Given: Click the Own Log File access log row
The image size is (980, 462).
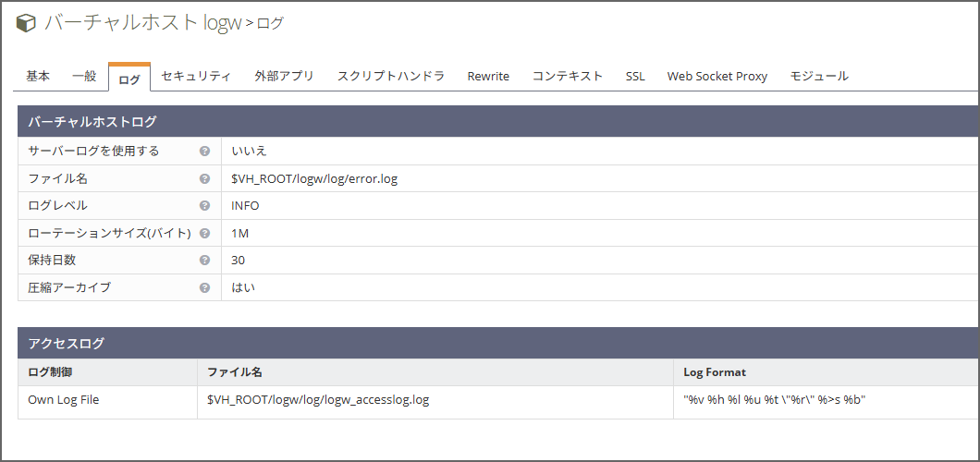Looking at the screenshot, I should pyautogui.click(x=64, y=400).
